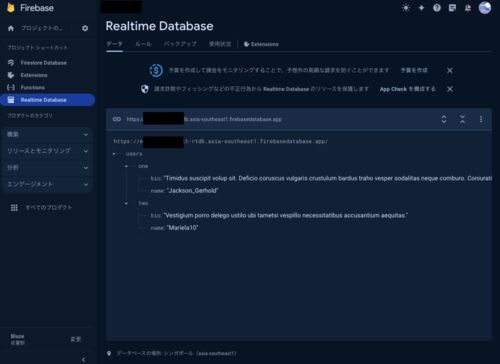Viewport: 500px width, 364px height.
Task: Click the Firebase logo icon
Action: [x=11, y=8]
